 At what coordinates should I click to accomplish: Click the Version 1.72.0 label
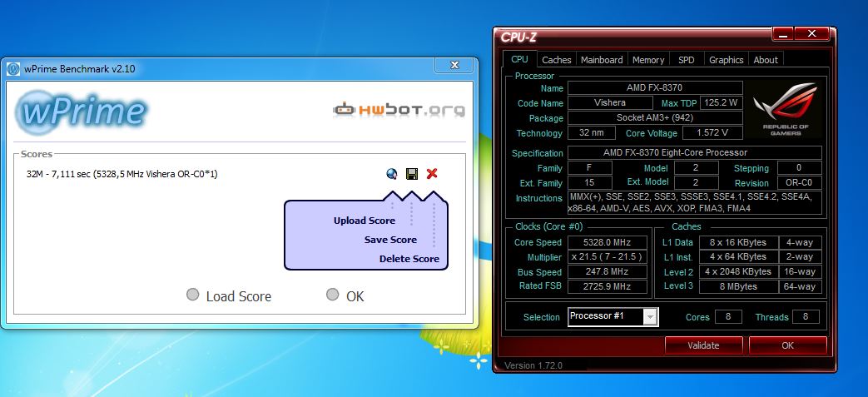tap(533, 365)
